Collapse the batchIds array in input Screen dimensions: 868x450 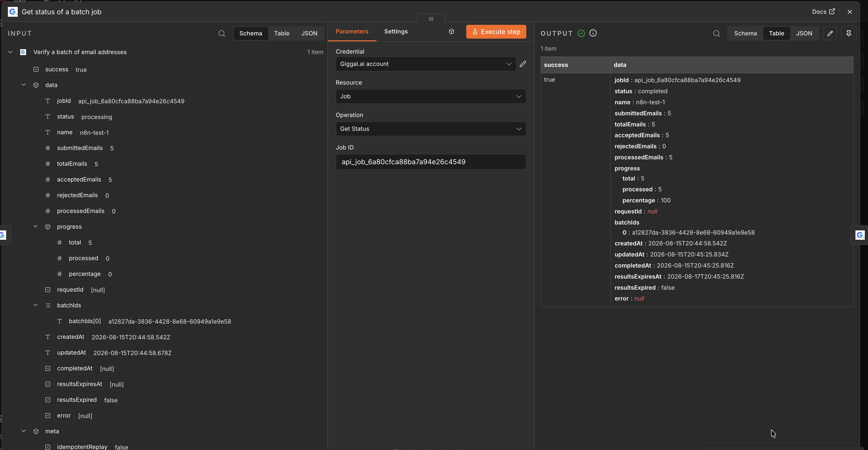tap(35, 305)
